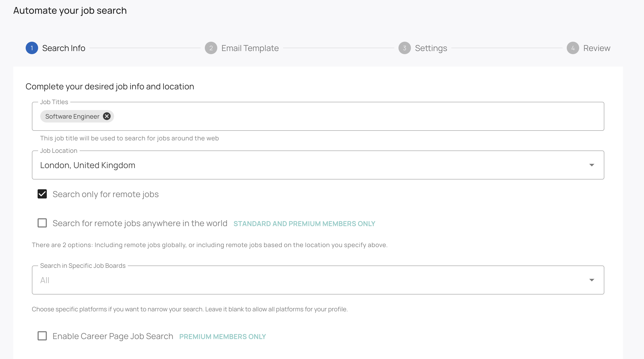
Task: Click step 1 Search Info circle
Action: pyautogui.click(x=32, y=48)
